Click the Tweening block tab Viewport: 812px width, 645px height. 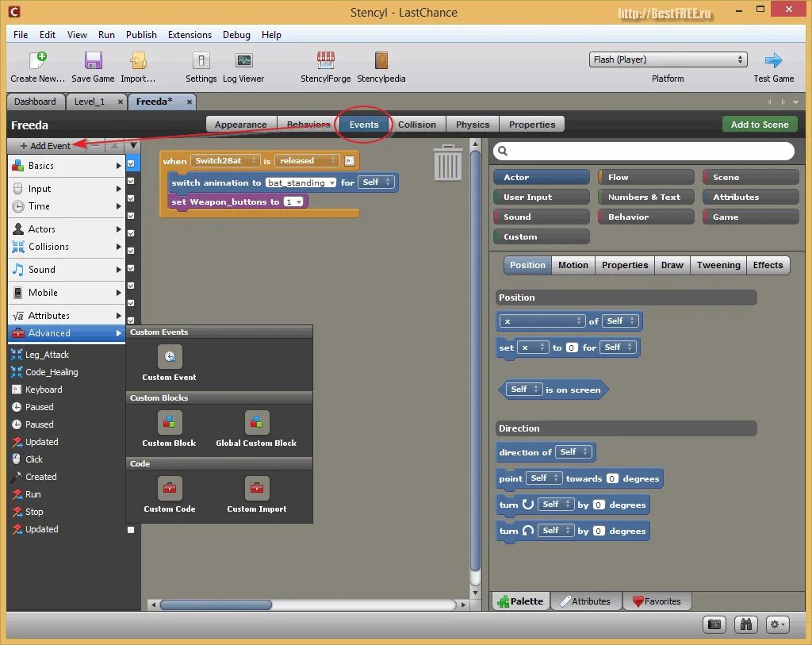pos(718,265)
